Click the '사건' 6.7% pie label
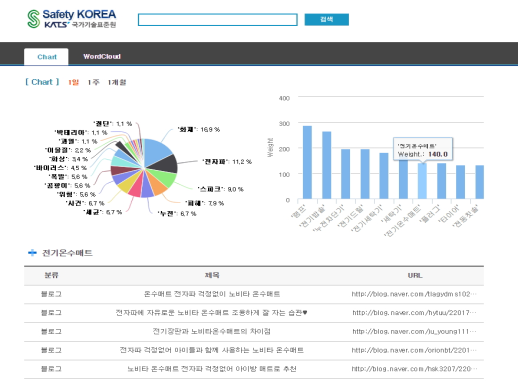This screenshot has height=392, width=519. coord(85,203)
